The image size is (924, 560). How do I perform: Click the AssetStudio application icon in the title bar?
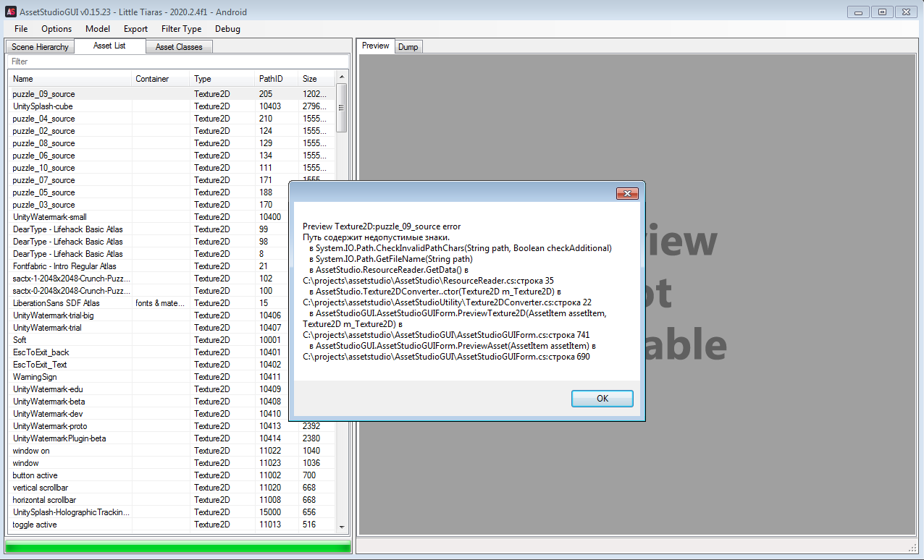(9, 12)
